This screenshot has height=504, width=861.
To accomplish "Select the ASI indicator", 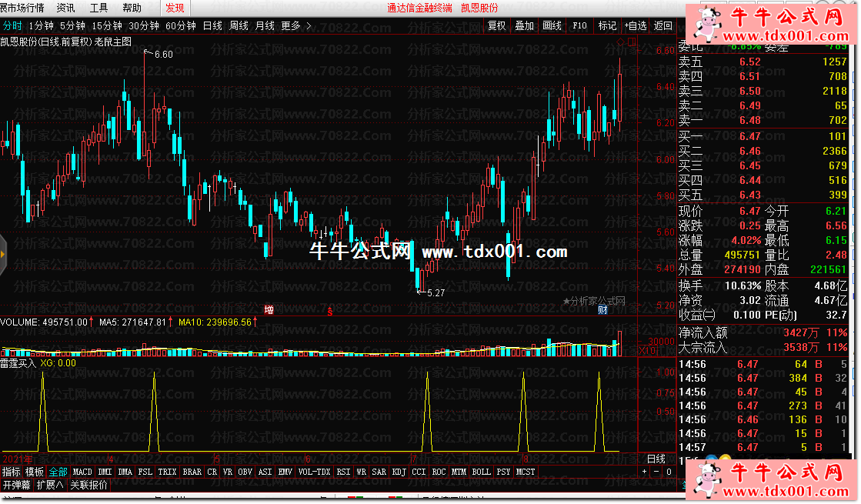I will coord(265,472).
